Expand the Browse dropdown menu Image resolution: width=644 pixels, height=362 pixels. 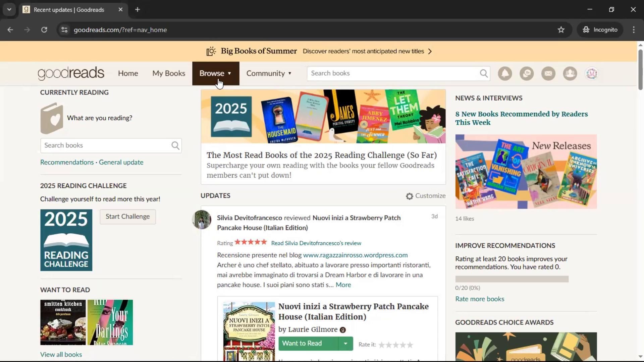click(x=216, y=73)
